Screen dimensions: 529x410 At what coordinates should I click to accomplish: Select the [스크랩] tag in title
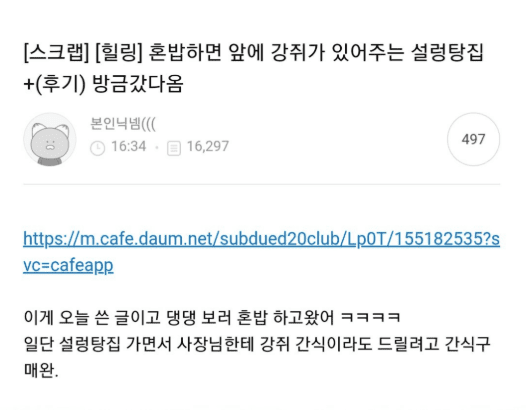pos(56,53)
